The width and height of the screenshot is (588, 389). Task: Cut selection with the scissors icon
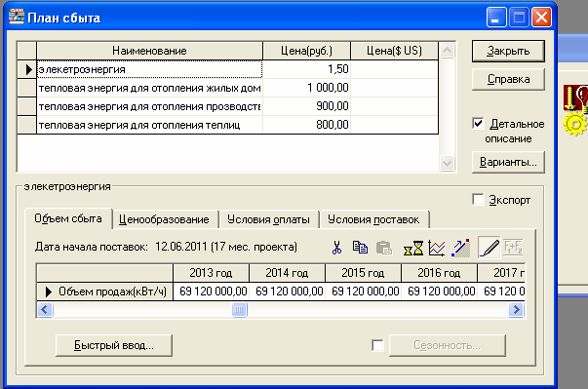(x=336, y=248)
